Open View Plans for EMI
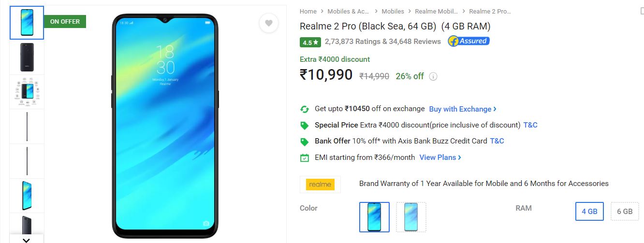644x243 pixels. (440, 157)
